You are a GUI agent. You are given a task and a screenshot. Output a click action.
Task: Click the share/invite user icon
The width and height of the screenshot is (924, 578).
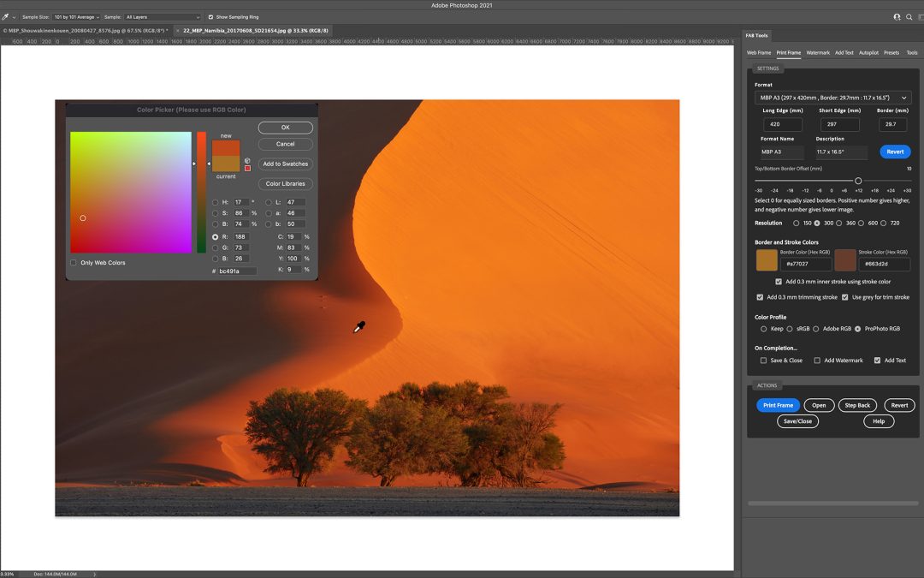point(897,16)
